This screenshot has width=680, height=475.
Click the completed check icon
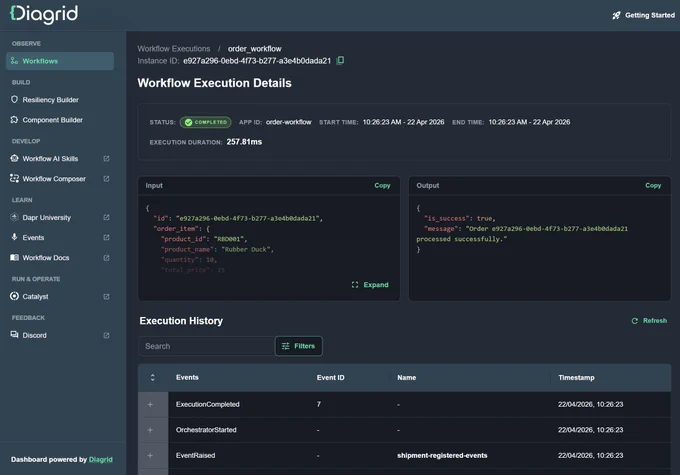(x=188, y=122)
